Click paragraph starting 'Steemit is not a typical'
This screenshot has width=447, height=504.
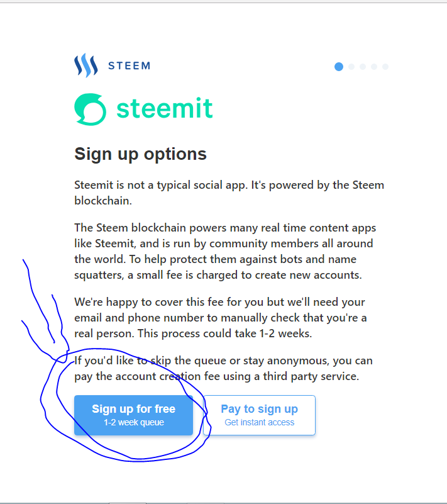coord(229,193)
